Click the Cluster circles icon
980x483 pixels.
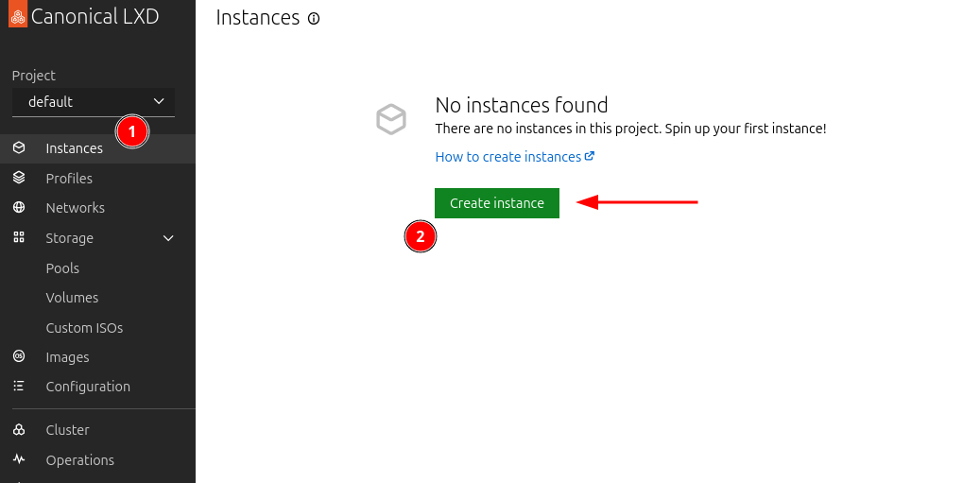19,430
